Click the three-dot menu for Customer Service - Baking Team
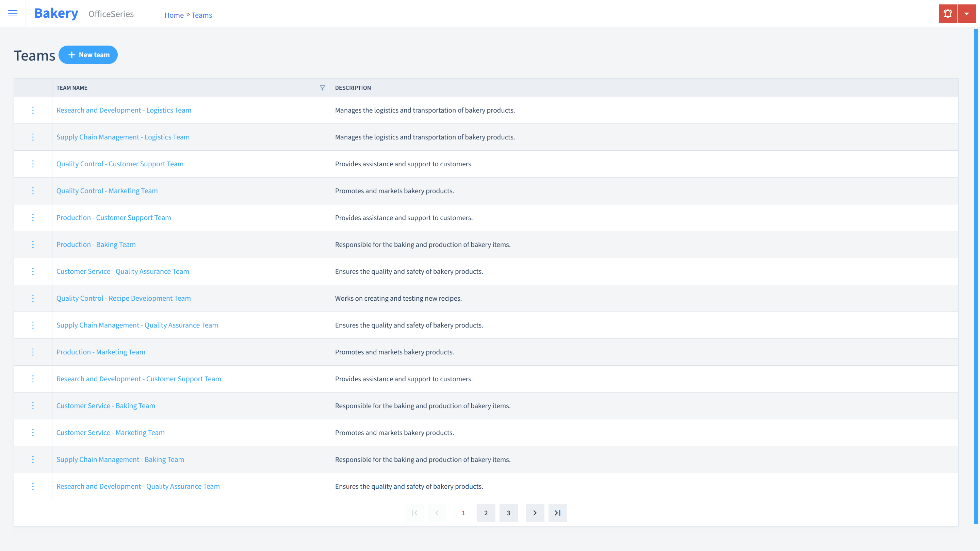 (33, 406)
